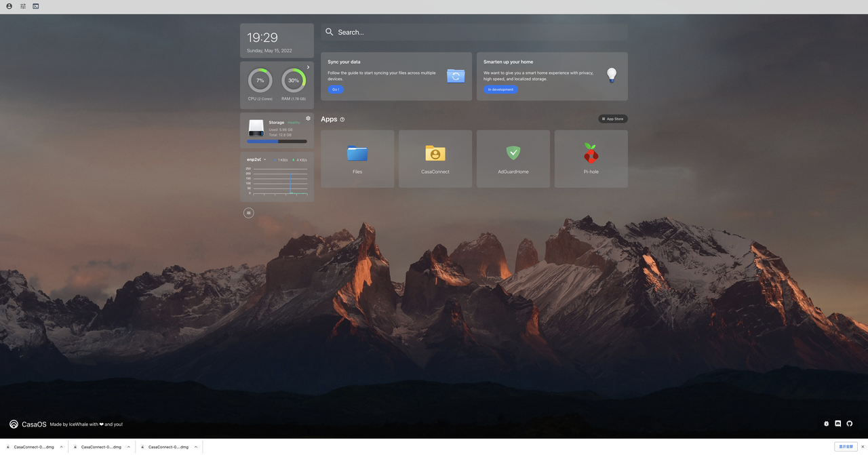This screenshot has height=455, width=868.
Task: Open the account profile icon
Action: (9, 6)
